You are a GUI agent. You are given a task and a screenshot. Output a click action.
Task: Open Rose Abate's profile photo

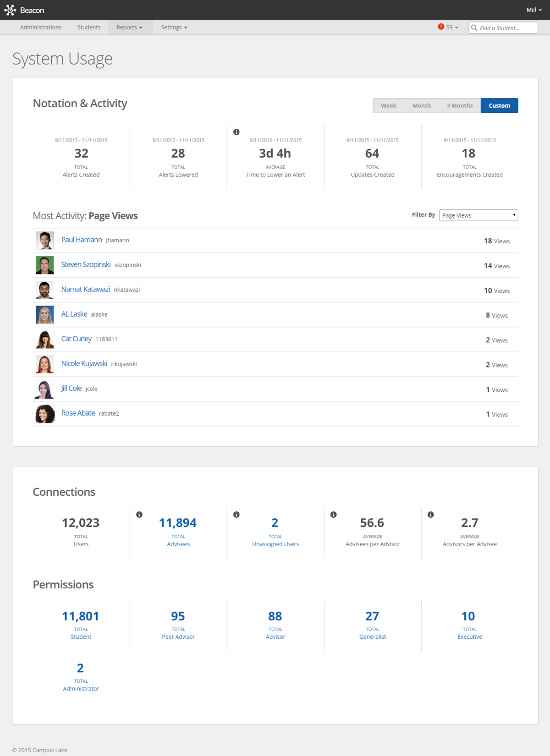coord(45,414)
